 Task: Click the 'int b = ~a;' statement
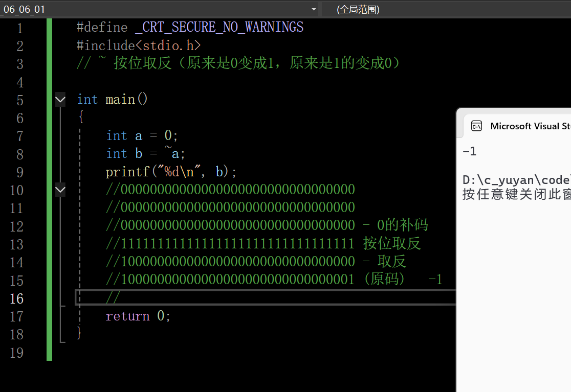coord(146,153)
